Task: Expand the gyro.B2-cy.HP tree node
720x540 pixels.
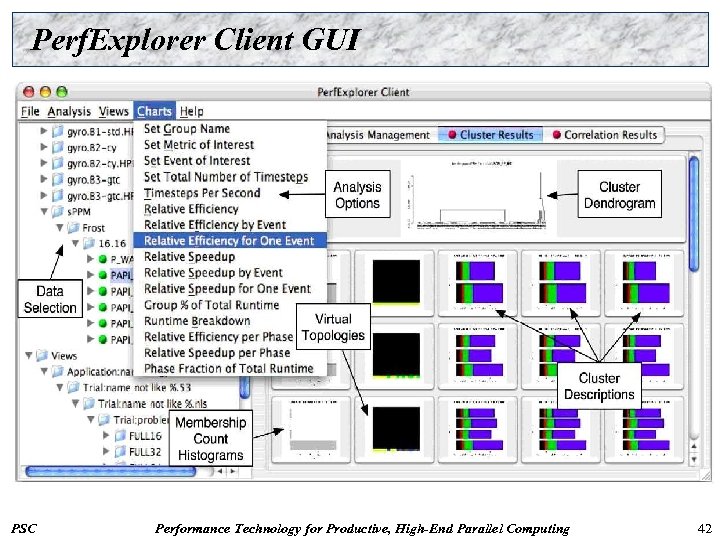Action: pos(44,163)
